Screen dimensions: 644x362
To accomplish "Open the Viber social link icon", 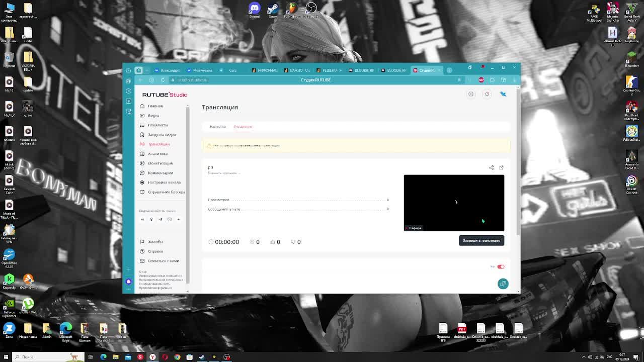I will [x=170, y=219].
